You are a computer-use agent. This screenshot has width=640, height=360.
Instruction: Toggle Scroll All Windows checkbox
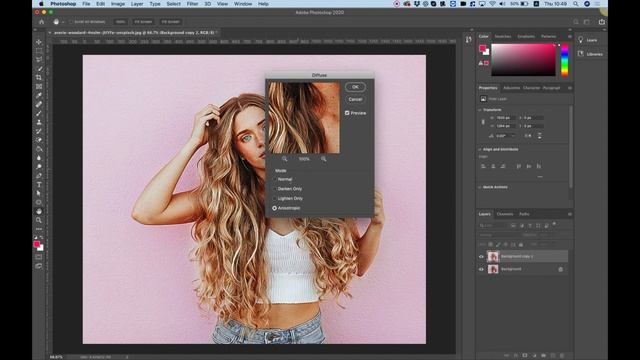click(71, 22)
